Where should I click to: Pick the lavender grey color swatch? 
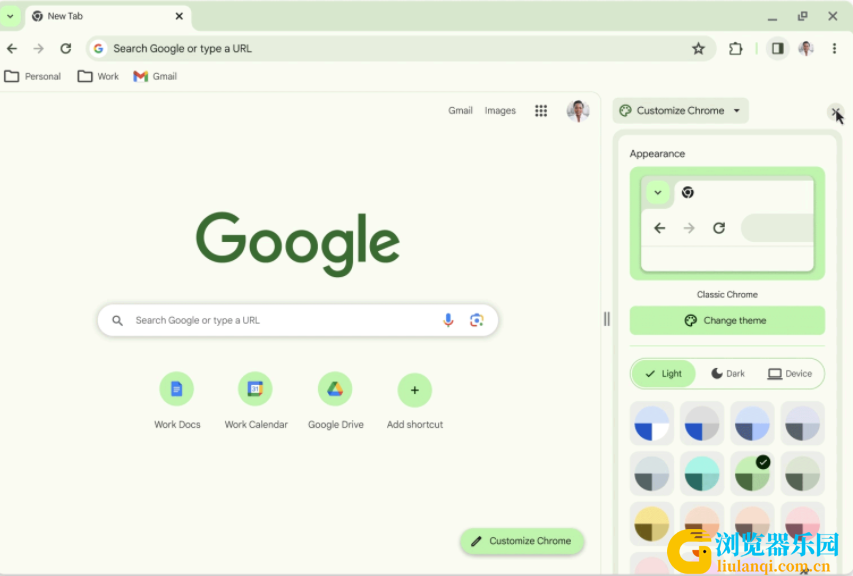click(802, 424)
